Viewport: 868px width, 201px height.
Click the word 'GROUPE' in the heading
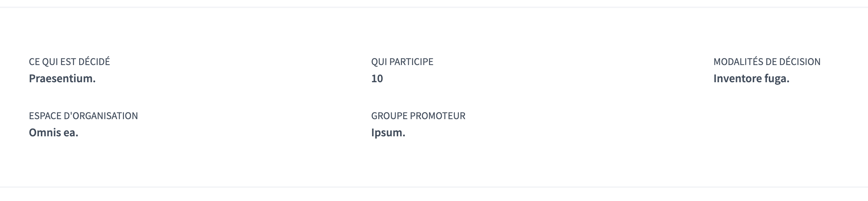(x=390, y=116)
